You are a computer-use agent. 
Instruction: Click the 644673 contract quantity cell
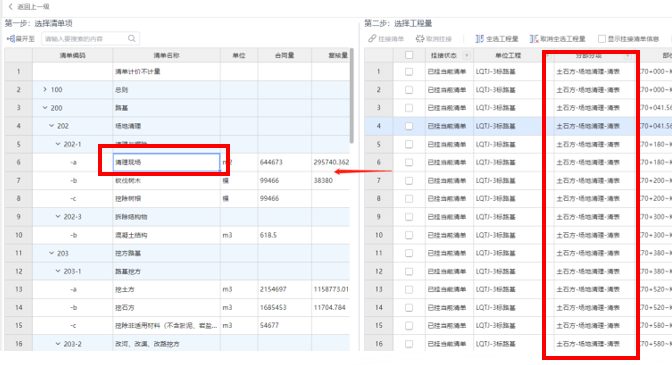(285, 162)
